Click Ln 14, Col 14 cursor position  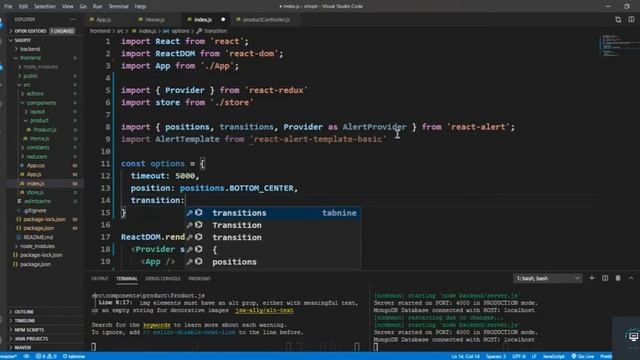(465, 356)
